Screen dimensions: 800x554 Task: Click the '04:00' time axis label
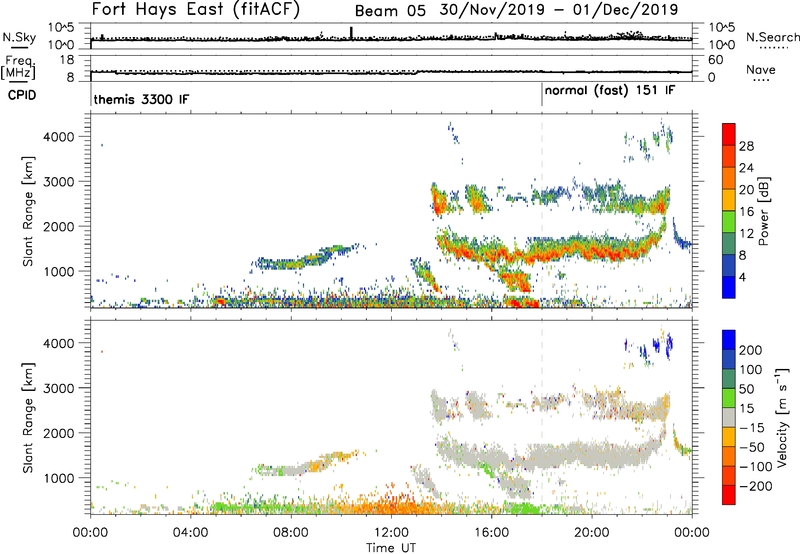coord(190,533)
